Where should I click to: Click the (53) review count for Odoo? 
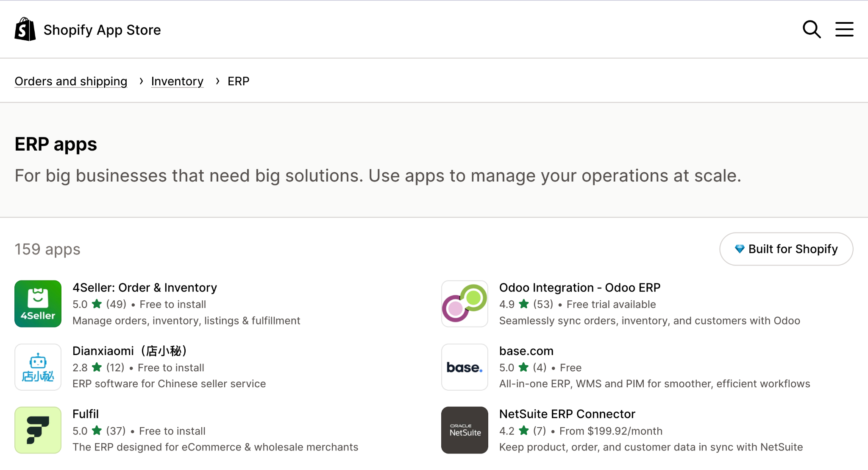pos(543,304)
